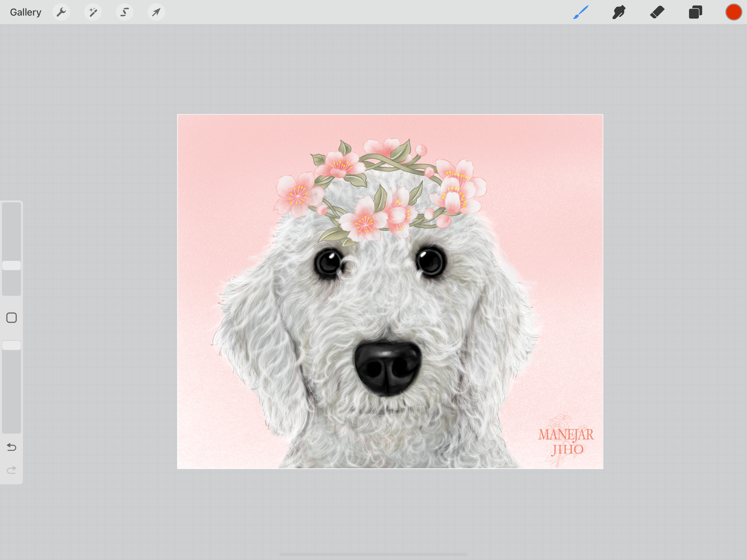Viewport: 747px width, 560px height.
Task: Open the Layers panel
Action: click(695, 12)
